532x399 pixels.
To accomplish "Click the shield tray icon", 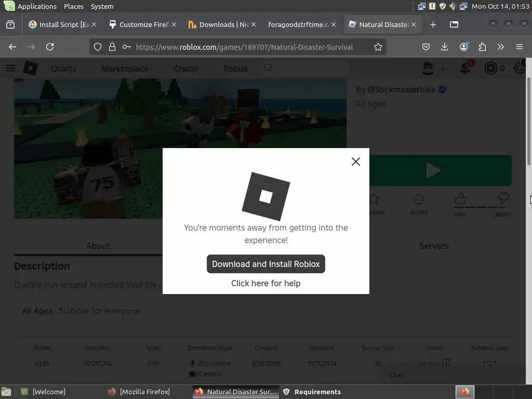I will 443,6.
